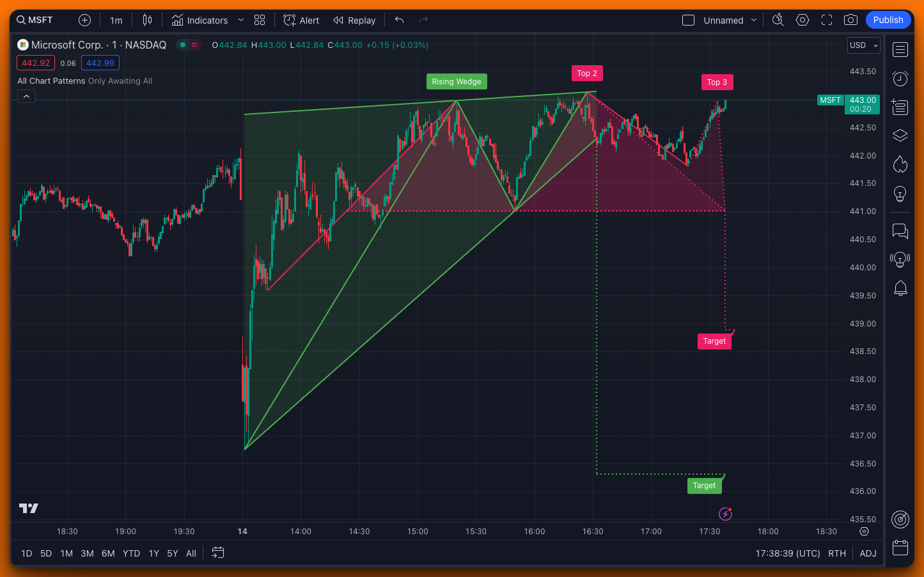Click the purple lightning flash icon on chart
Screen dimensions: 924x577
pyautogui.click(x=725, y=514)
